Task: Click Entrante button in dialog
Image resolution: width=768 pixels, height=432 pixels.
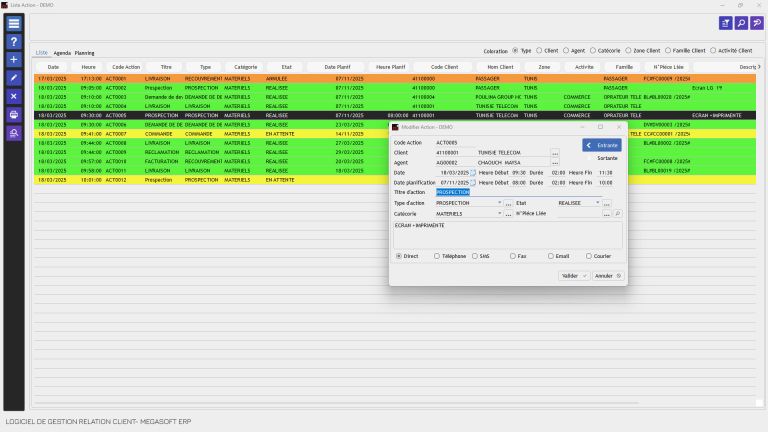Action: click(x=602, y=145)
